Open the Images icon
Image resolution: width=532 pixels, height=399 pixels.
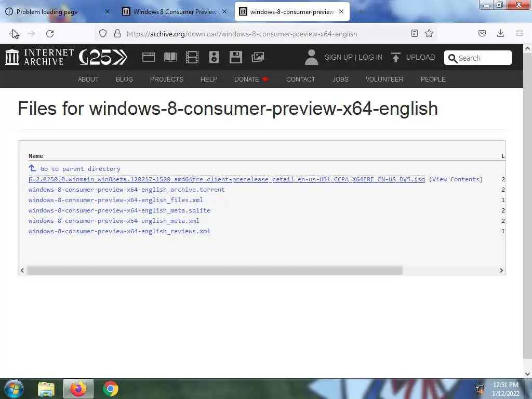[258, 57]
